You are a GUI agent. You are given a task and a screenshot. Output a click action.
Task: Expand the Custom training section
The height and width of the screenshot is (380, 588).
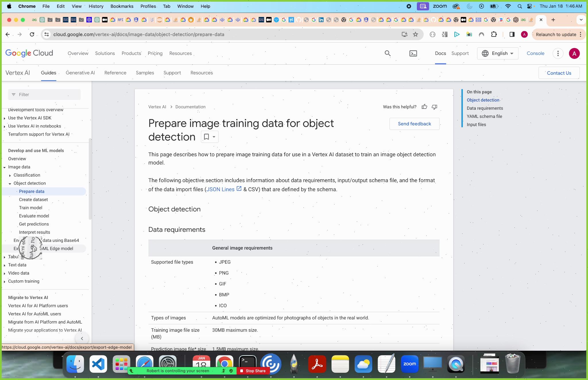(5, 281)
